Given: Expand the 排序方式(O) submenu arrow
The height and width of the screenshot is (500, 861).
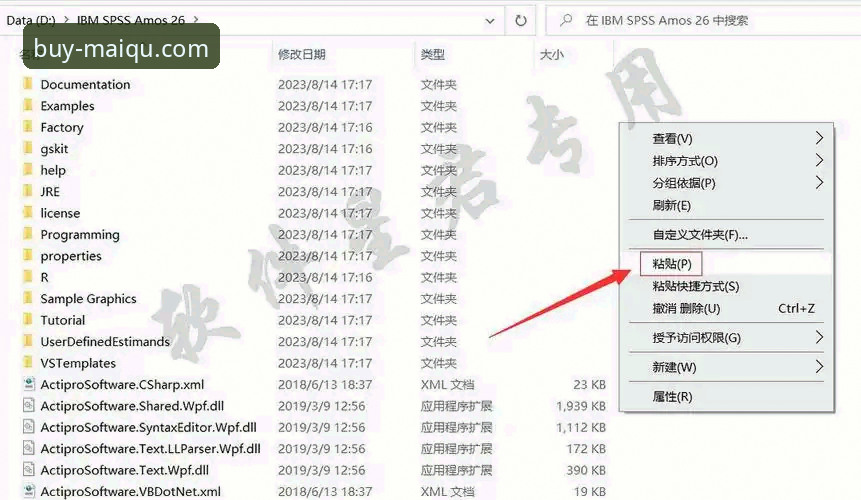Looking at the screenshot, I should (819, 160).
